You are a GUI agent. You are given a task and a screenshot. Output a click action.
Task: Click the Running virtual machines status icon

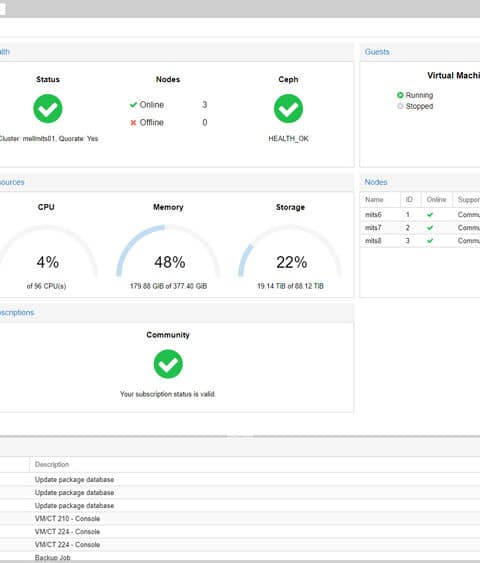point(400,95)
